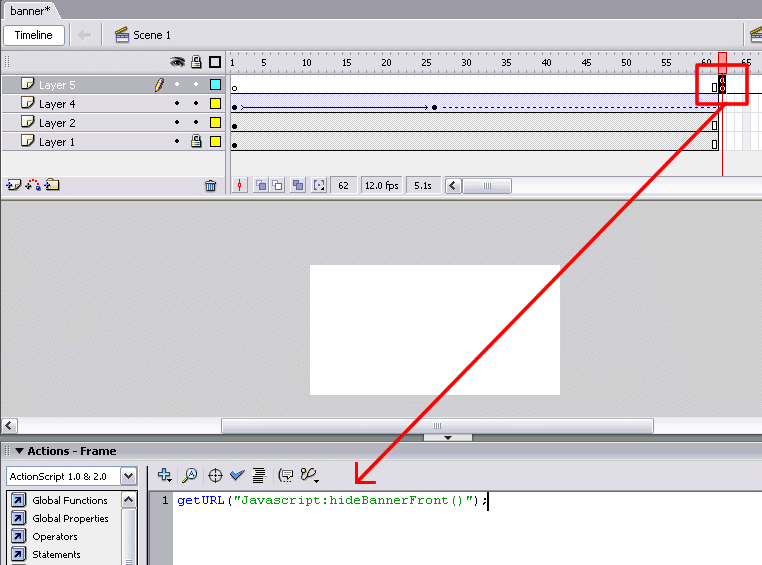Add a motion guide layer
Image resolution: width=762 pixels, height=565 pixels.
tap(32, 185)
